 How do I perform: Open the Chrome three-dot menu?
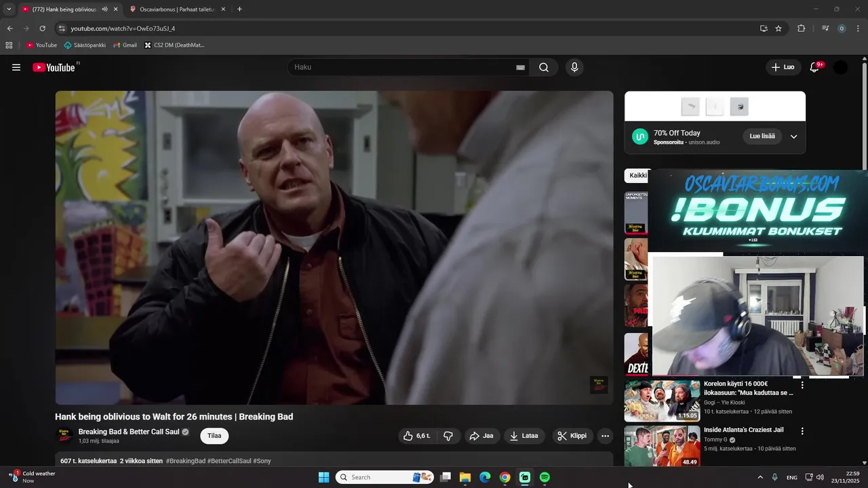(858, 28)
